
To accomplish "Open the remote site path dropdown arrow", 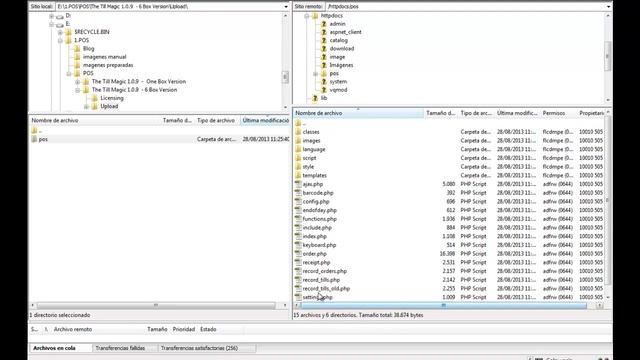I will pyautogui.click(x=608, y=7).
